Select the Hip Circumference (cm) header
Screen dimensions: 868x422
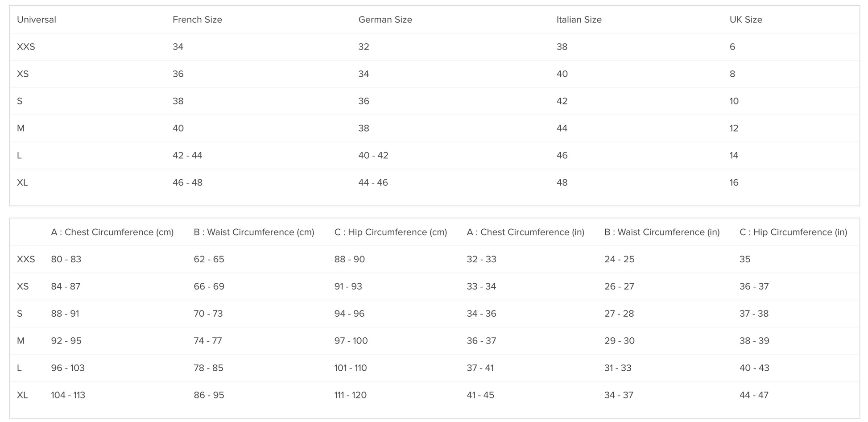point(390,232)
